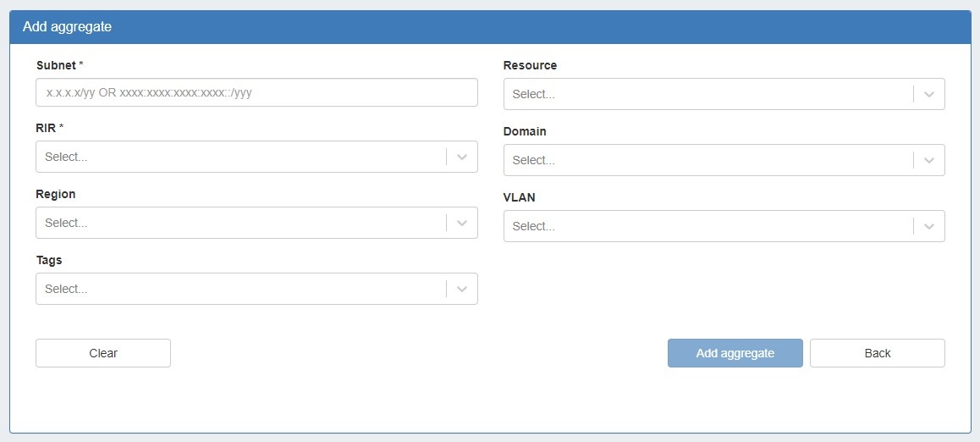
Task: Open the Domain select box
Action: (x=708, y=160)
